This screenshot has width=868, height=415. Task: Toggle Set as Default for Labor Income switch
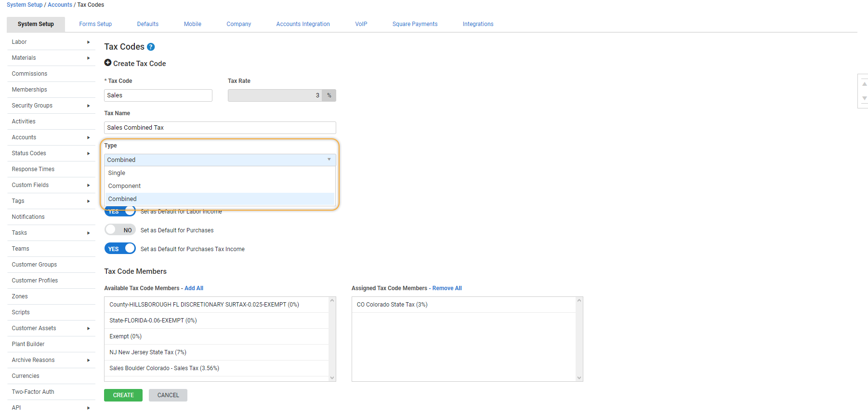click(x=120, y=212)
